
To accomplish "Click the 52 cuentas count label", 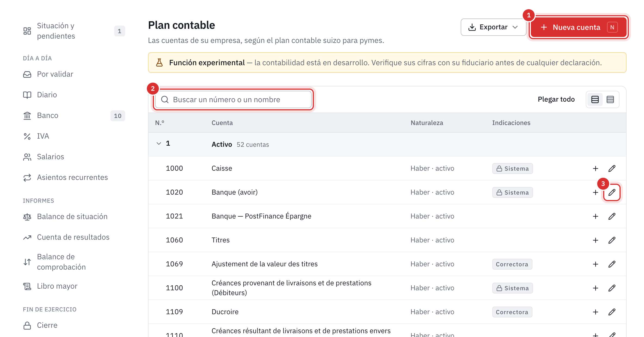I will 253,145.
